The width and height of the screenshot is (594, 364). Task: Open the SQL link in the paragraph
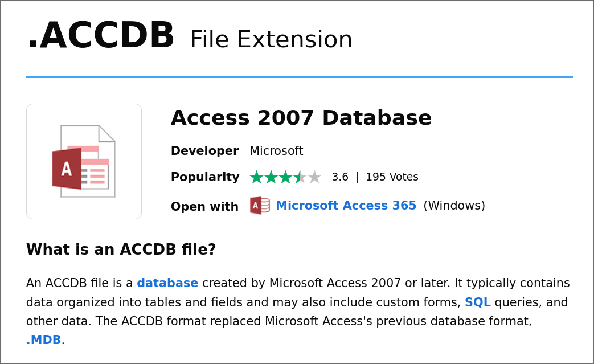click(477, 302)
